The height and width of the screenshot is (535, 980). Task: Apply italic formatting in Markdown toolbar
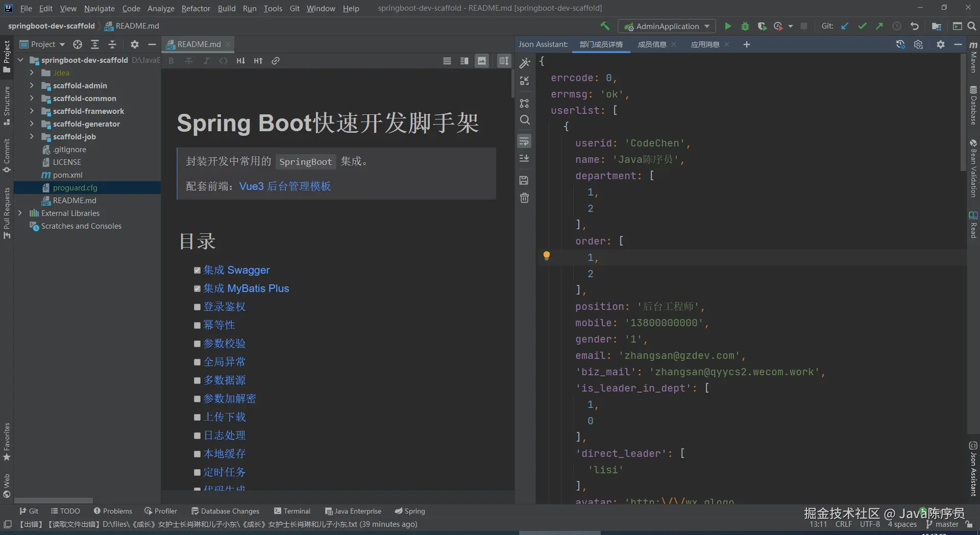(x=206, y=61)
